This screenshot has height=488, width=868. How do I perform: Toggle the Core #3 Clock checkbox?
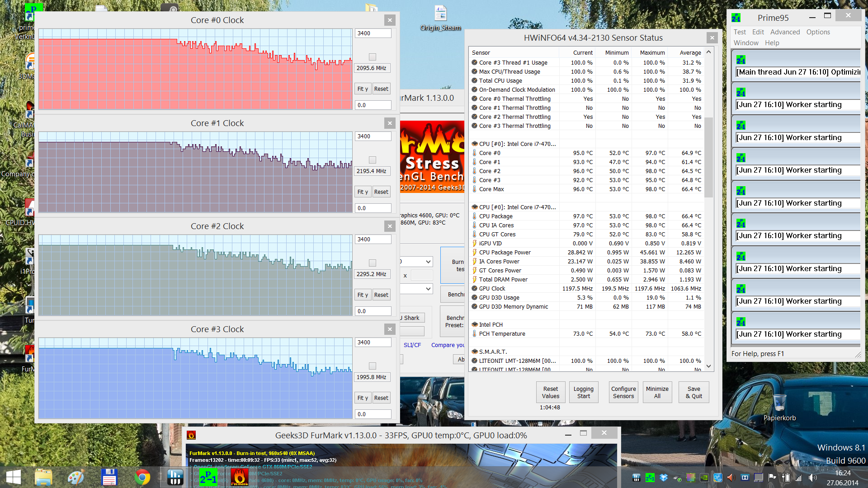372,366
